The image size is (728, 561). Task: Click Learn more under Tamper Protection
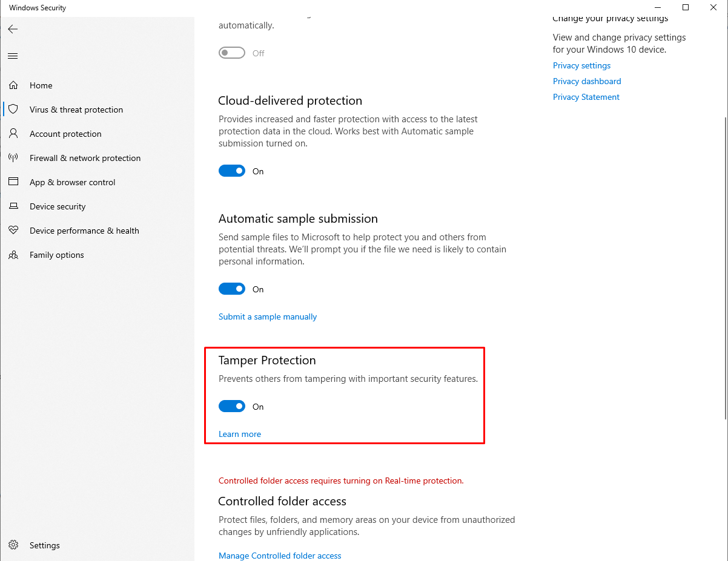(x=239, y=434)
